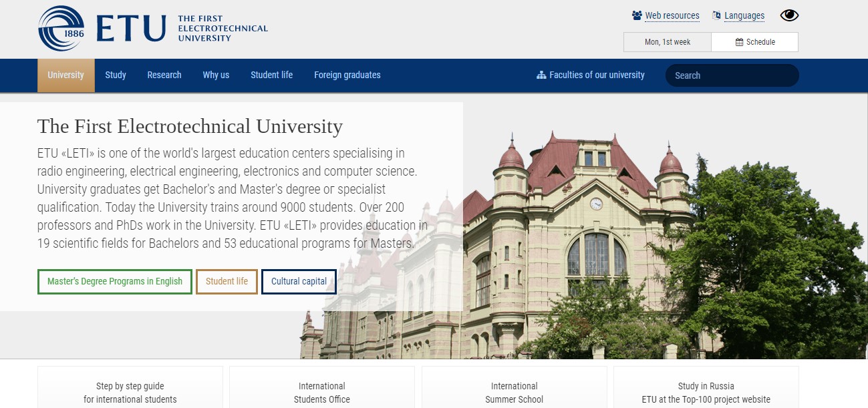Click the Mon, 1st week label
868x408 pixels.
(668, 42)
